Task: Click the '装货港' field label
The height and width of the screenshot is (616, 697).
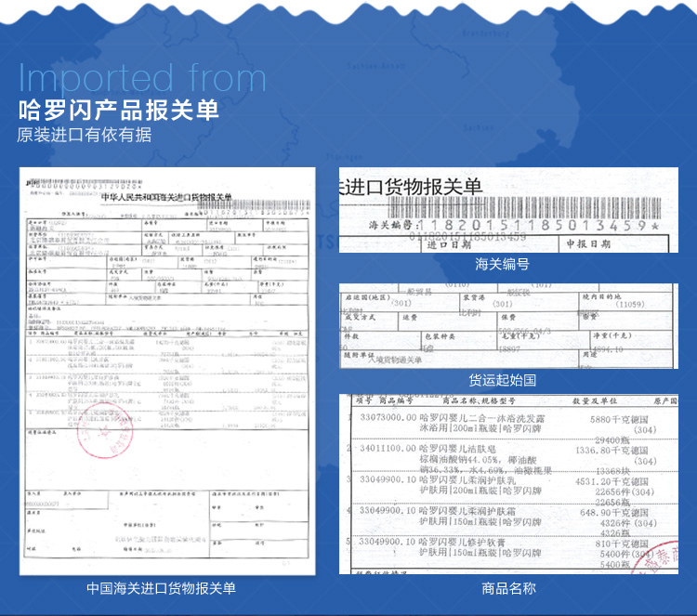Action: (x=475, y=297)
